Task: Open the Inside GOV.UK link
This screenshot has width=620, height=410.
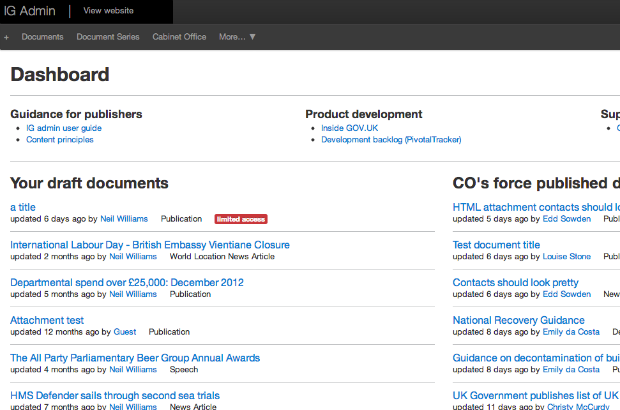Action: (x=350, y=128)
